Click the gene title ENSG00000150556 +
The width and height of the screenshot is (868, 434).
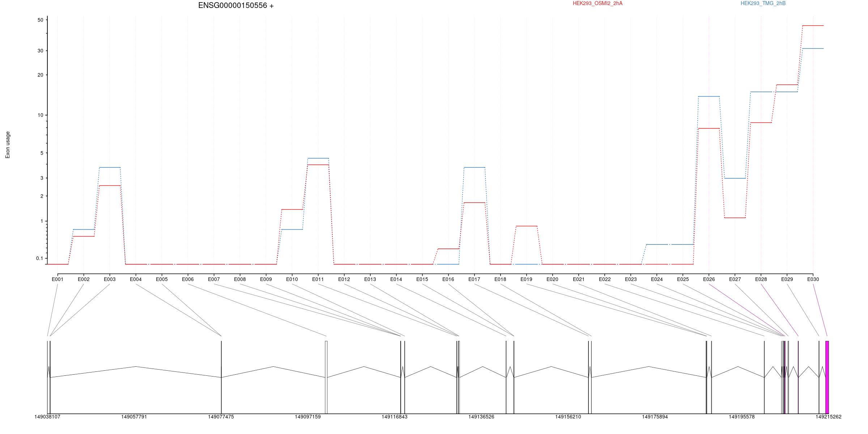pos(236,5)
